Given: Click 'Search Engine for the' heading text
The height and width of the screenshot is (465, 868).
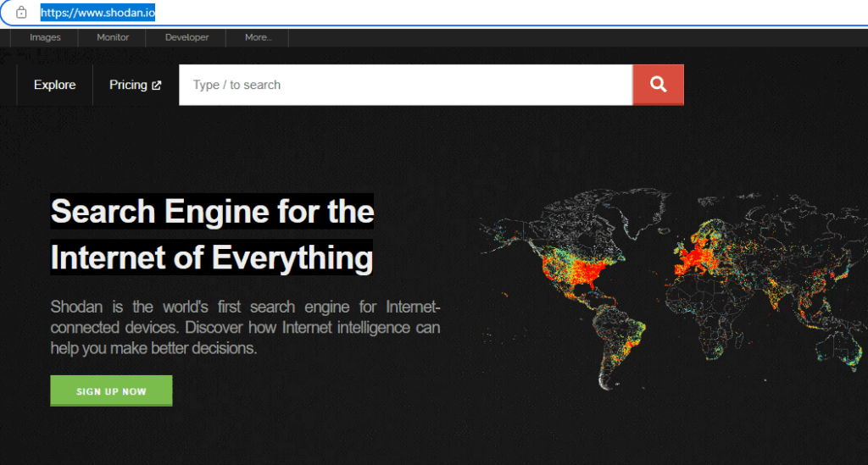Looking at the screenshot, I should (x=212, y=211).
